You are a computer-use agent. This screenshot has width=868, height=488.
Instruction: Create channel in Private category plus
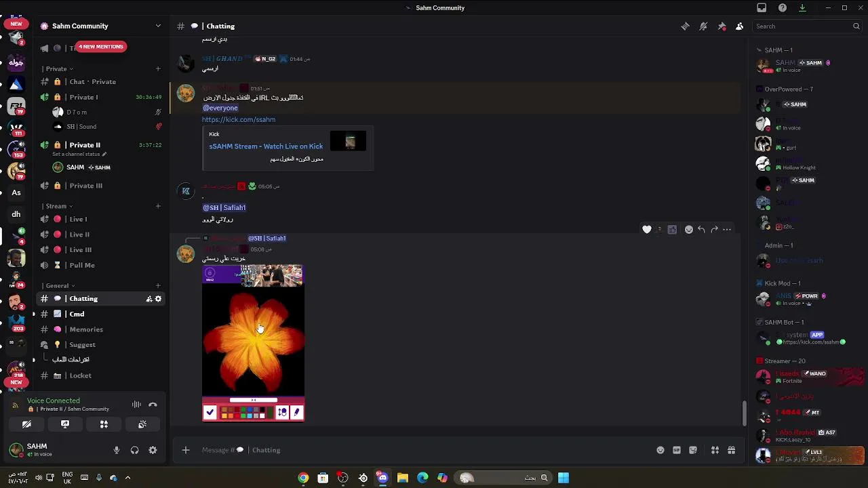coord(158,68)
